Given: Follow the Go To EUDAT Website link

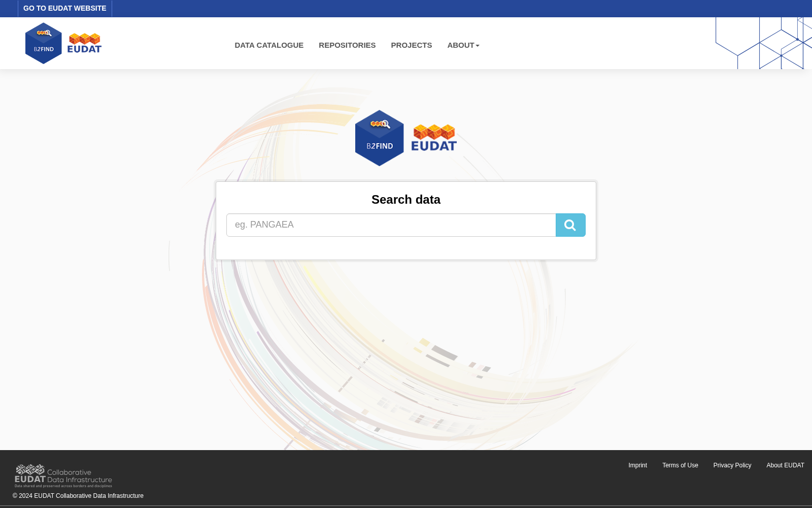Looking at the screenshot, I should (65, 8).
